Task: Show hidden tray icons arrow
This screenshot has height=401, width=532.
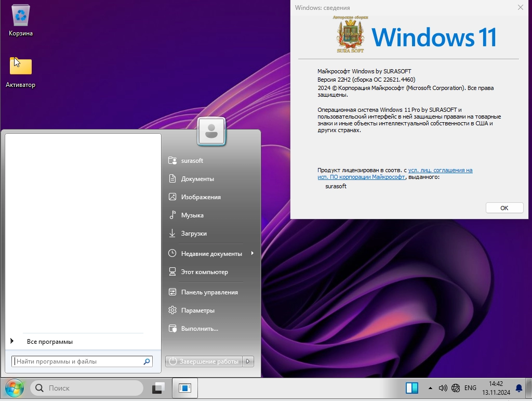Action: pyautogui.click(x=430, y=388)
